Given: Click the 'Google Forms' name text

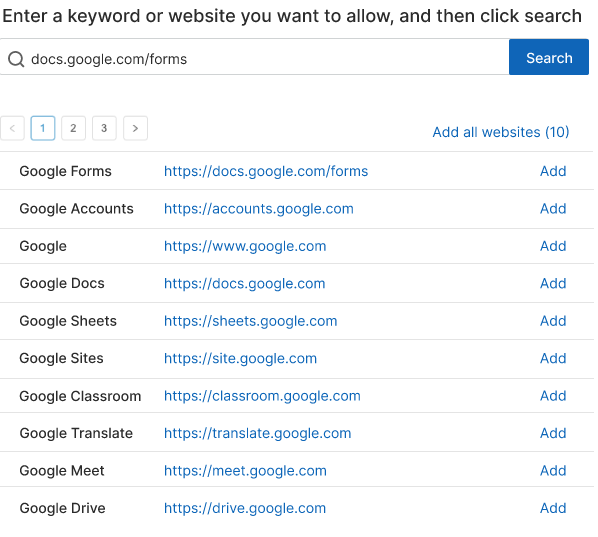Looking at the screenshot, I should [65, 172].
